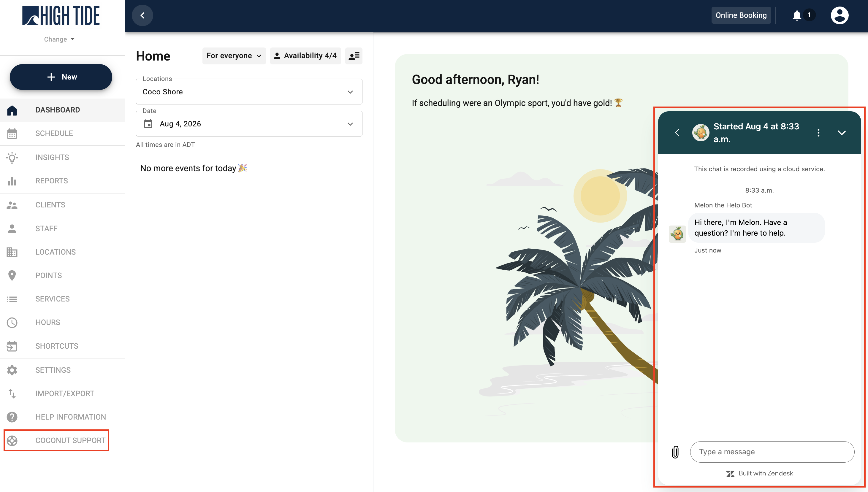Screen dimensions: 868x492
Task: Click the Melon bot avatar in chat header
Action: pos(701,132)
